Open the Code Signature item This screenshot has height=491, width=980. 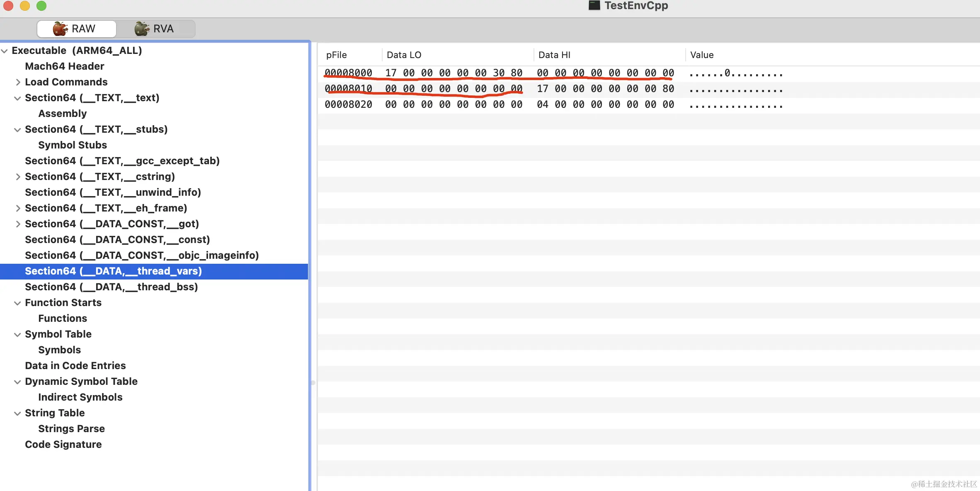[x=63, y=445]
